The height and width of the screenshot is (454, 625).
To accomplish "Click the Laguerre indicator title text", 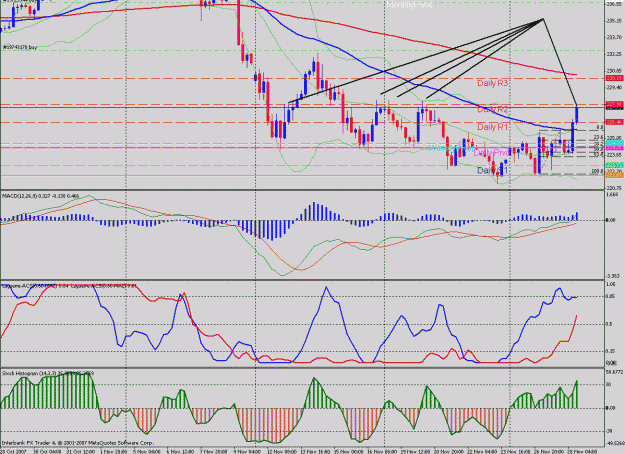I will tap(68, 286).
